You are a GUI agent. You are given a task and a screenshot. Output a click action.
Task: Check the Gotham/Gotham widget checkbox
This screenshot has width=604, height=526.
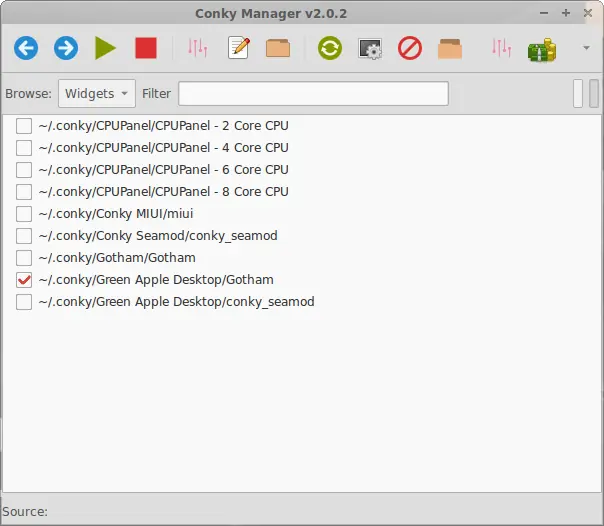pyautogui.click(x=24, y=258)
